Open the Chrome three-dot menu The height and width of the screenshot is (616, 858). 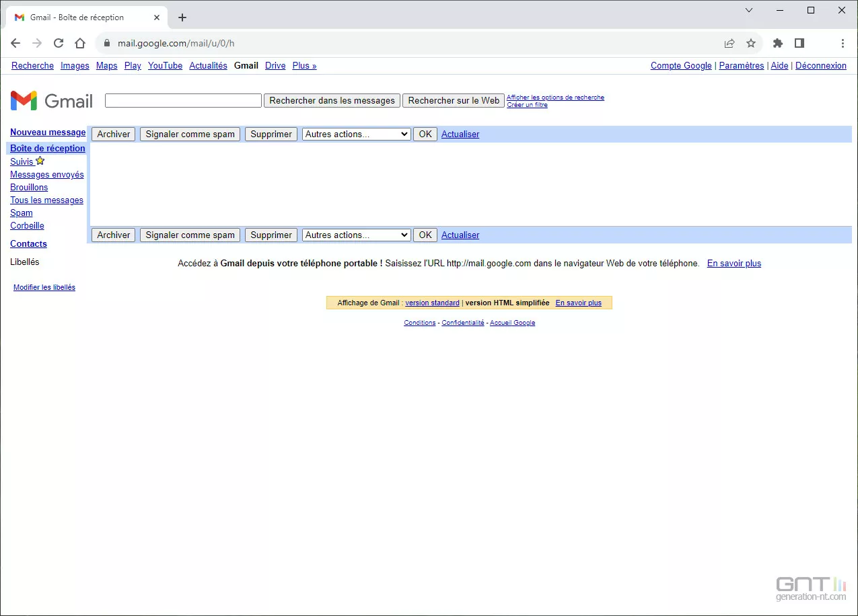843,43
